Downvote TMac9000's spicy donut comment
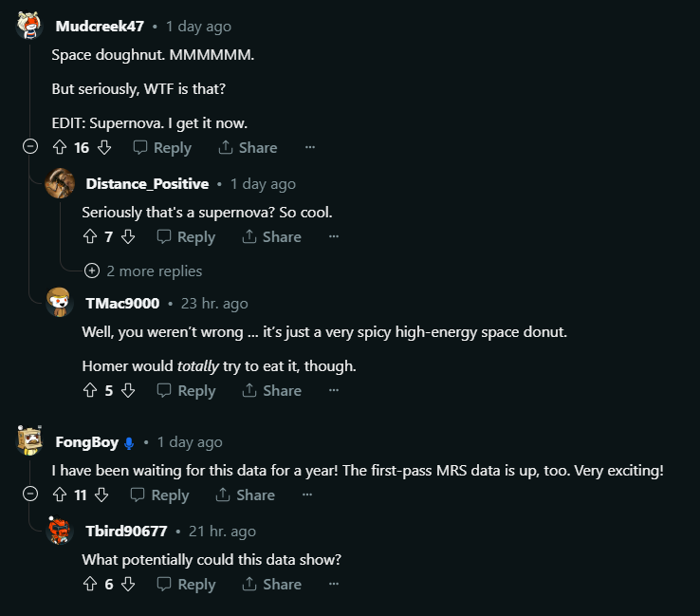This screenshot has width=700, height=616. 128,390
